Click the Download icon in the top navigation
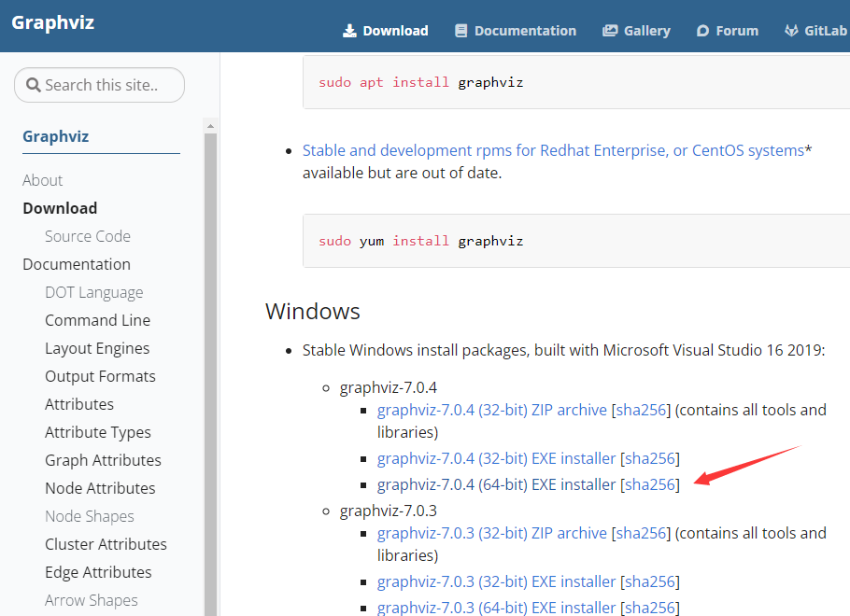The image size is (850, 616). point(349,31)
